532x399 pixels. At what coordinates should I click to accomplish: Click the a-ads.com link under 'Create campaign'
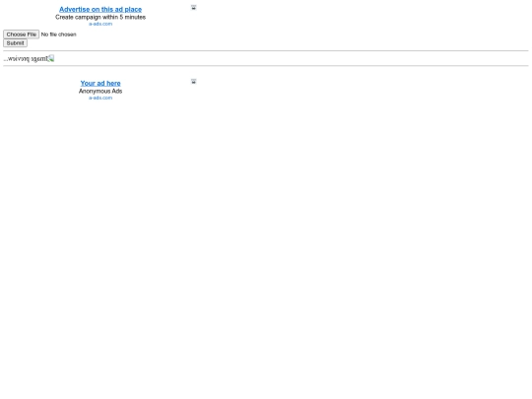(x=100, y=24)
